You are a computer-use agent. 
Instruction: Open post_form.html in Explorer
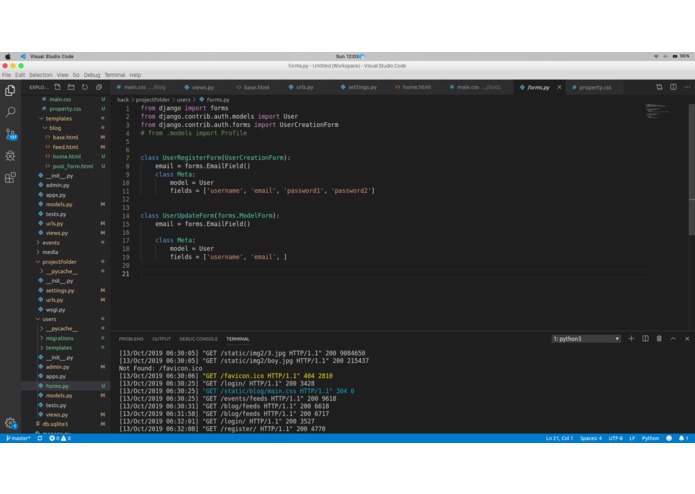pos(73,166)
